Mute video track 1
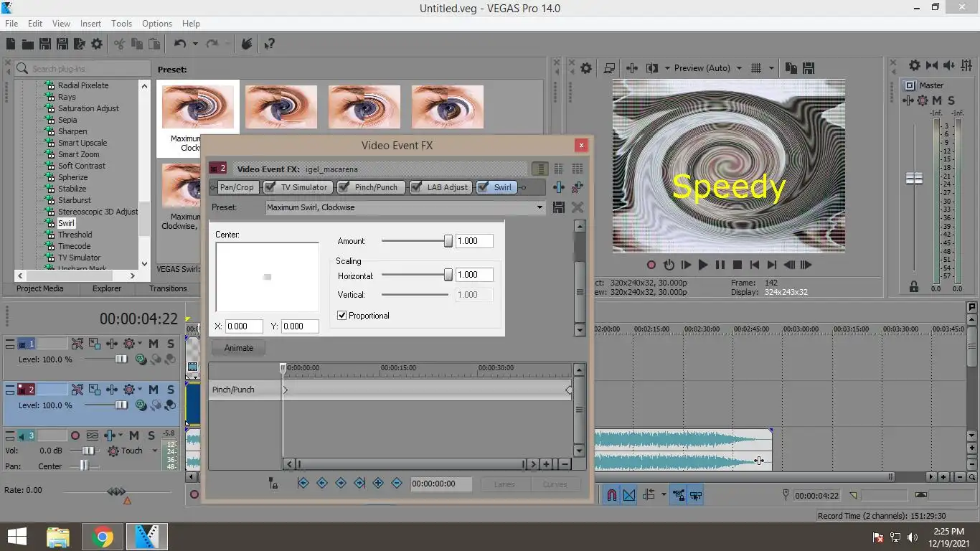The height and width of the screenshot is (551, 980). point(154,344)
